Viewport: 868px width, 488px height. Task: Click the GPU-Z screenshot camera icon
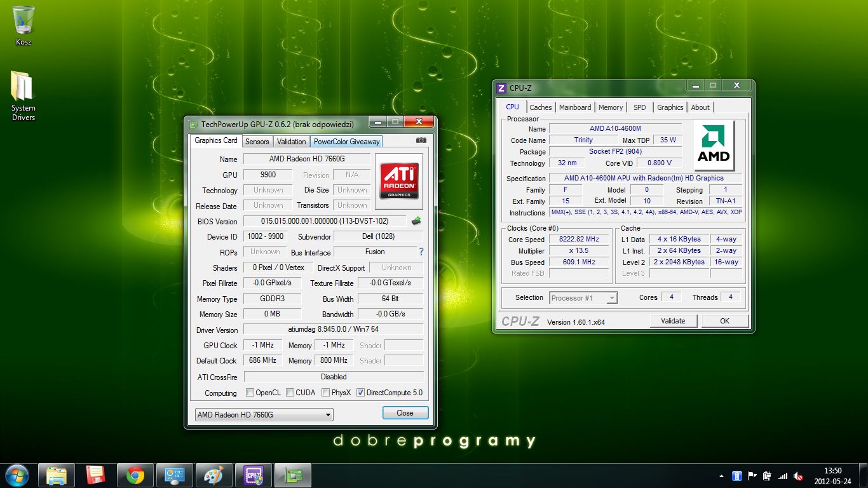421,140
